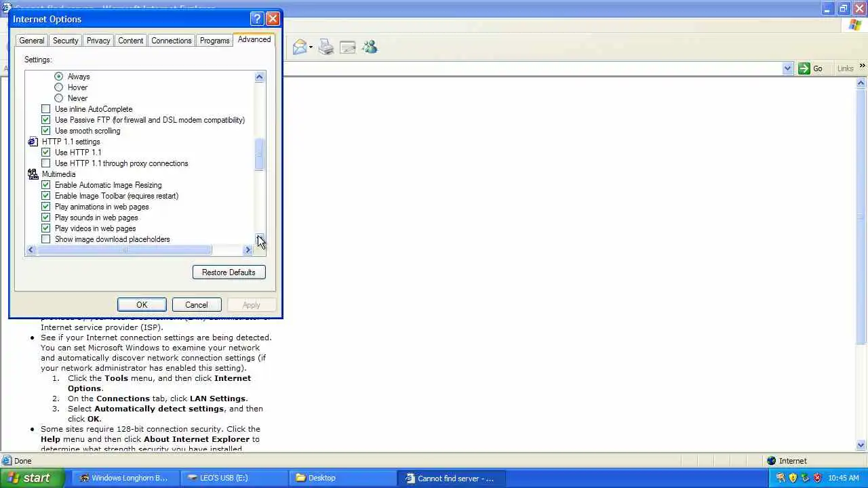Click Cancel in Internet Options

pyautogui.click(x=197, y=305)
